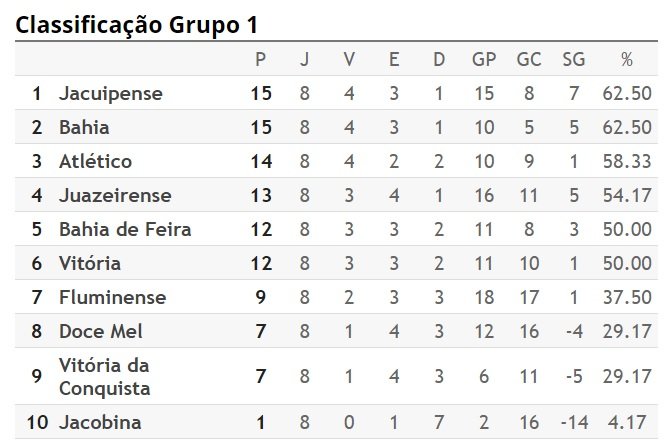668x447 pixels.
Task: Open the Fluminense team entry
Action: 112,297
